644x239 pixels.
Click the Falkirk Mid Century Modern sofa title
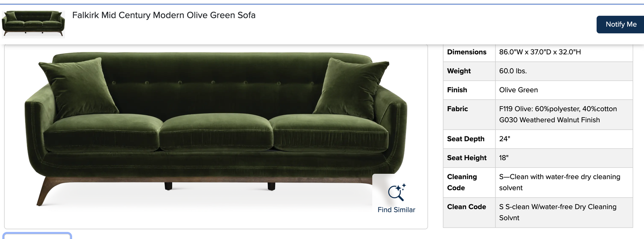pyautogui.click(x=164, y=15)
